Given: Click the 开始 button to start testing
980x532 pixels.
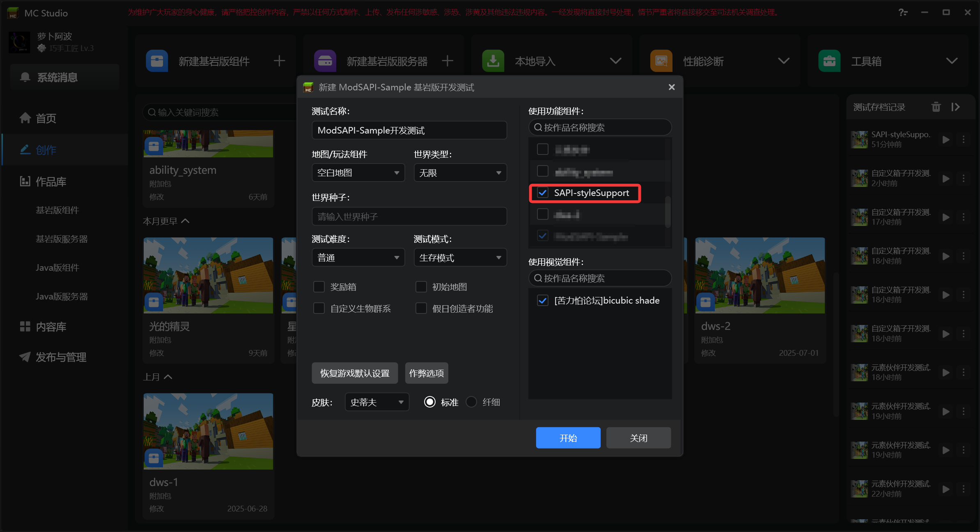Looking at the screenshot, I should (x=568, y=438).
